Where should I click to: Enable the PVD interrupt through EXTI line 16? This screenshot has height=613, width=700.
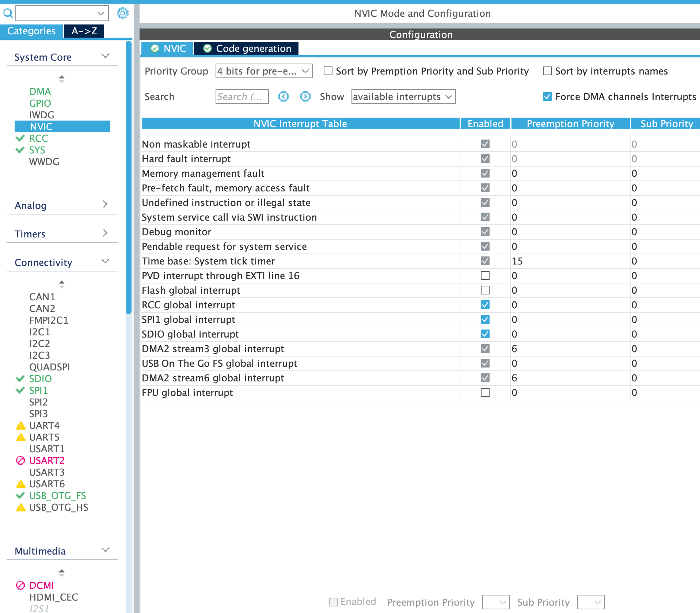(x=485, y=275)
